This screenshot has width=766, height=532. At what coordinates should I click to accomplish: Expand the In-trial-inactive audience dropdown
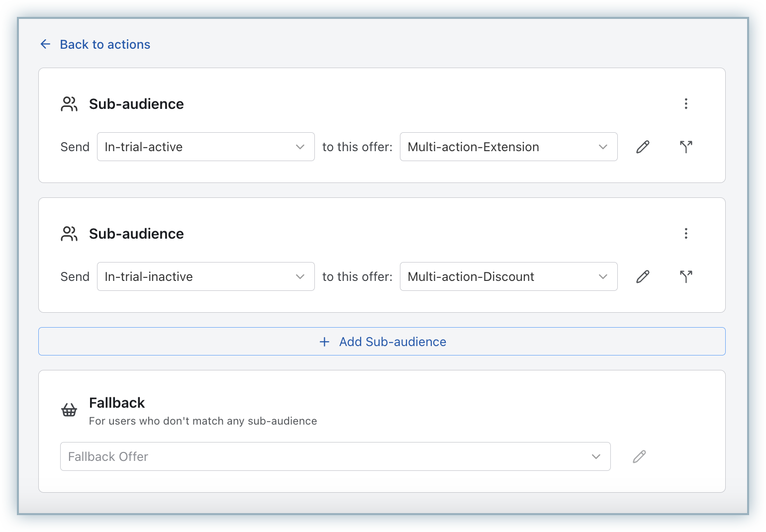pos(205,276)
